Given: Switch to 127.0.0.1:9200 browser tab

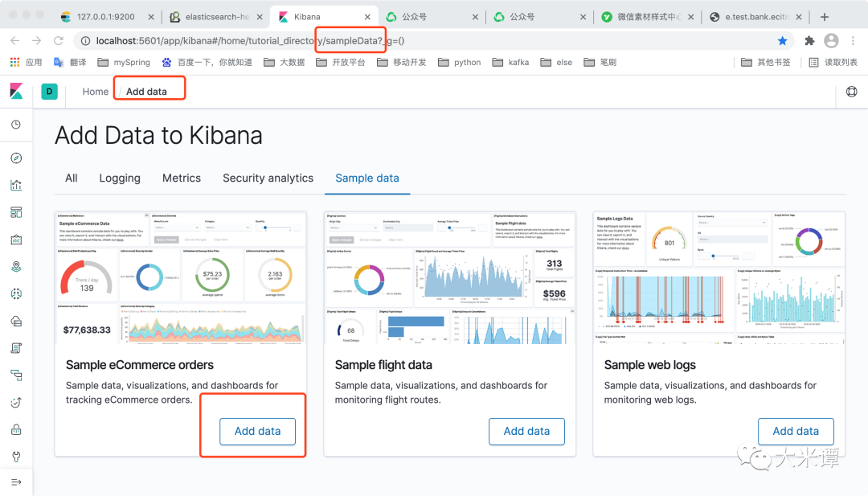Looking at the screenshot, I should click(105, 17).
